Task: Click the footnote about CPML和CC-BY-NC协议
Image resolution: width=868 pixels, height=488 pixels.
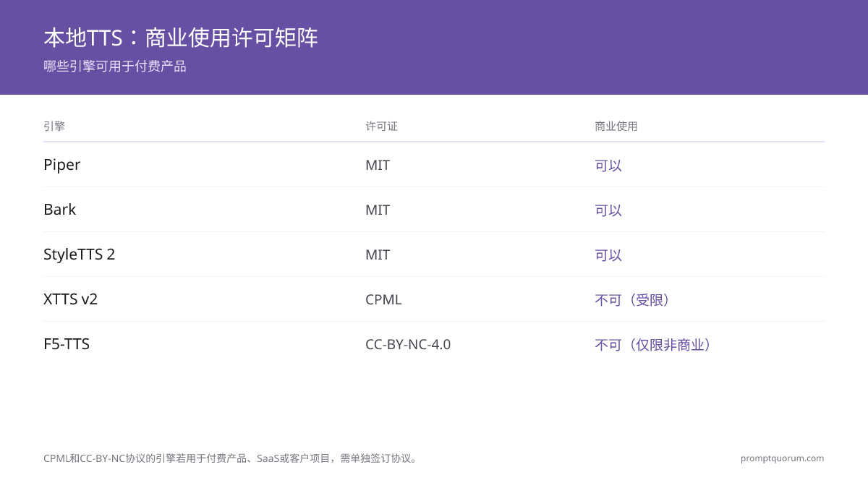Action: [233, 458]
